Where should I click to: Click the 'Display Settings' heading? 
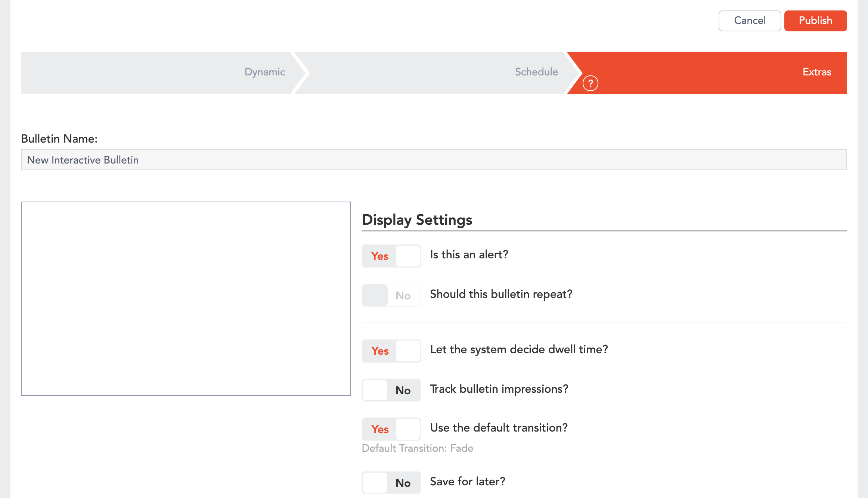[x=417, y=220]
